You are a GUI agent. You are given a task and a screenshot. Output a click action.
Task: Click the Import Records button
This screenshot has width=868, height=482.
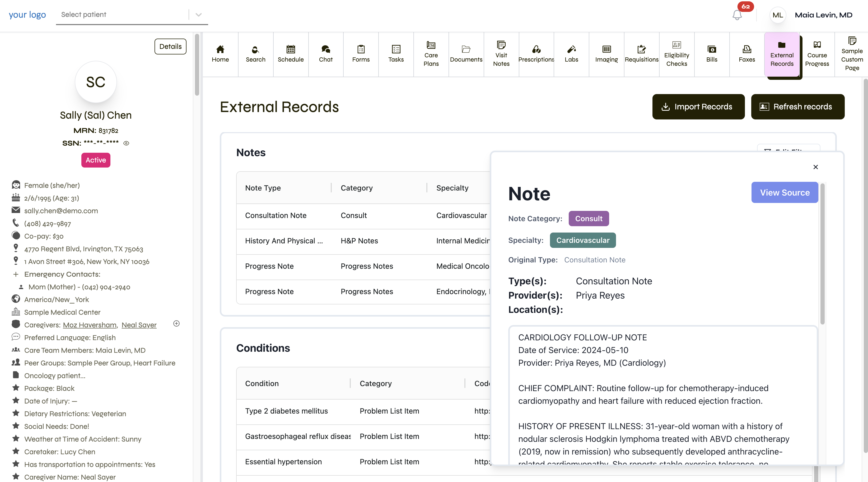698,106
